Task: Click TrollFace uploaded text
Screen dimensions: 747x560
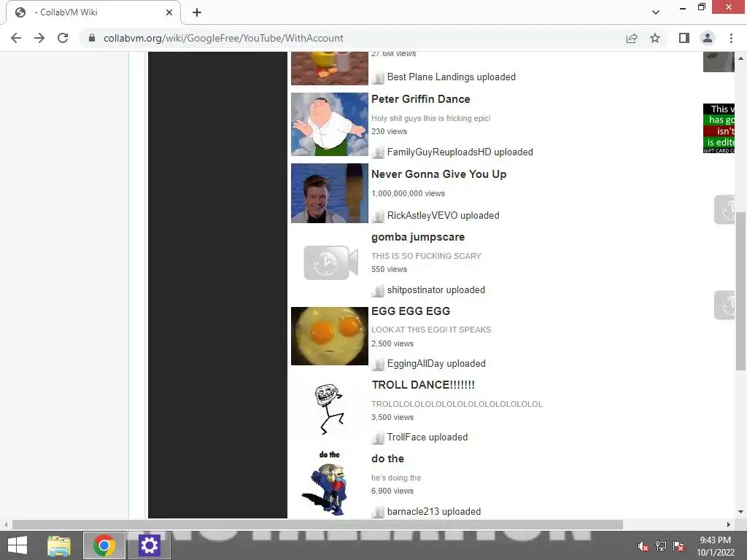Action: click(x=427, y=437)
